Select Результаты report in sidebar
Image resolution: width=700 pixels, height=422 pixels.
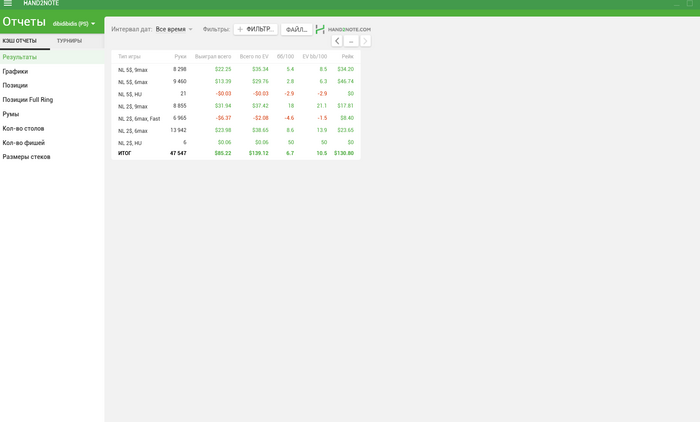coord(52,57)
